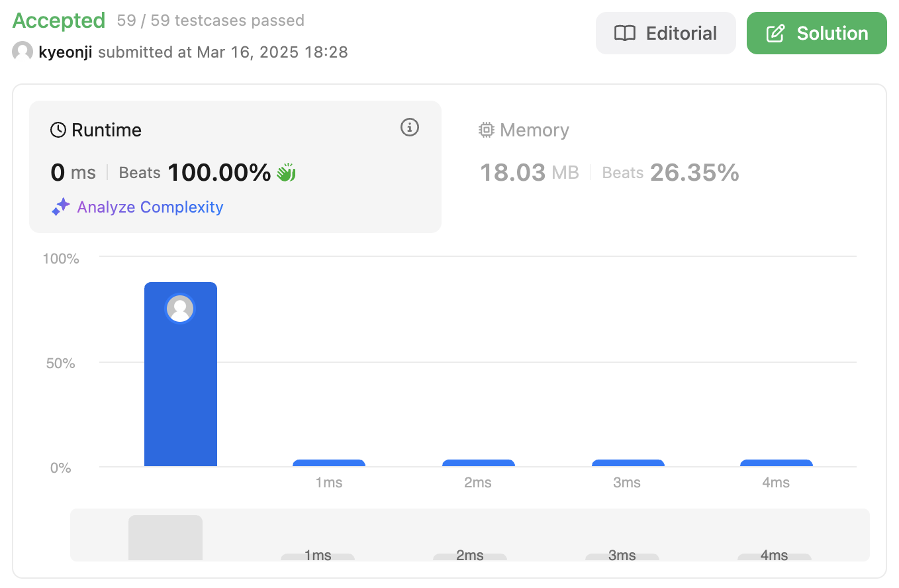Screen dimensions: 899x588
Task: Click the chart bar above 2ms
Action: point(479,463)
